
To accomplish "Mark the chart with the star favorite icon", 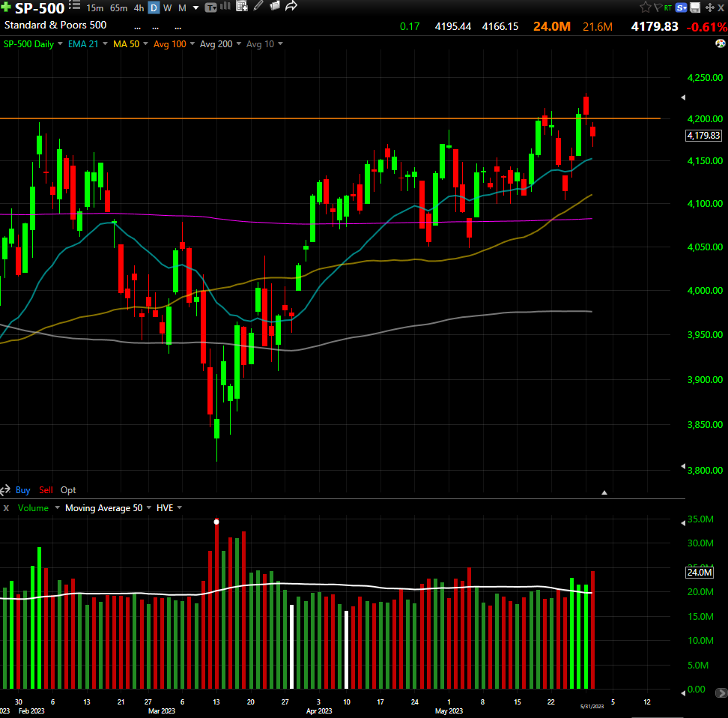I will [646, 7].
